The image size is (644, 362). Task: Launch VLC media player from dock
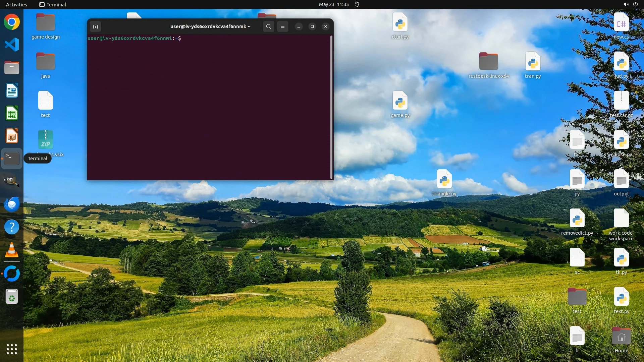click(x=12, y=250)
